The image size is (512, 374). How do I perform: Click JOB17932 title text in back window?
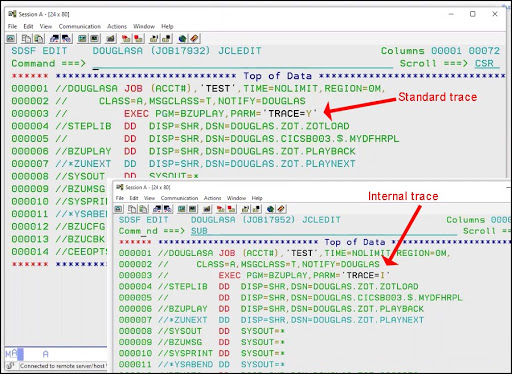pyautogui.click(x=181, y=51)
